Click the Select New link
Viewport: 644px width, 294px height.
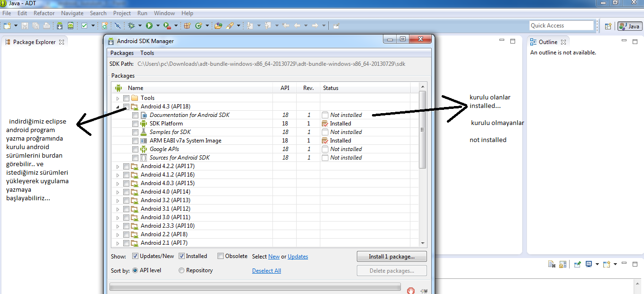point(274,257)
